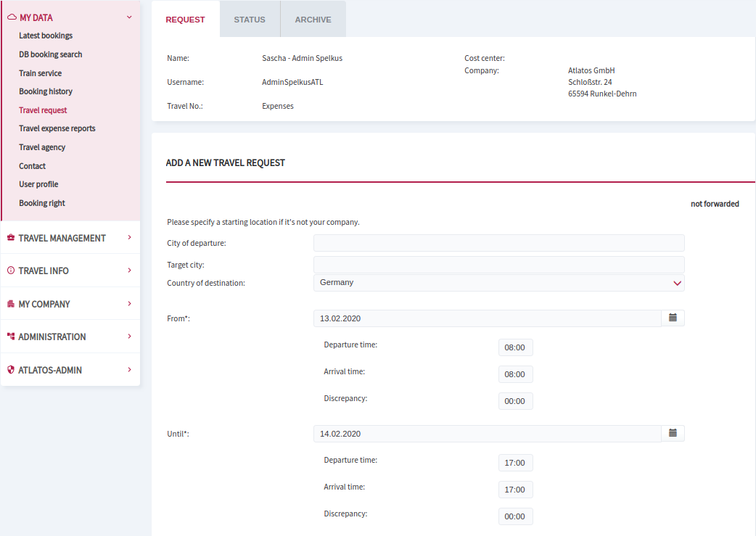Screen dimensions: 756x536
Task: Collapse the MY DATA section chevron
Action: pyautogui.click(x=129, y=17)
